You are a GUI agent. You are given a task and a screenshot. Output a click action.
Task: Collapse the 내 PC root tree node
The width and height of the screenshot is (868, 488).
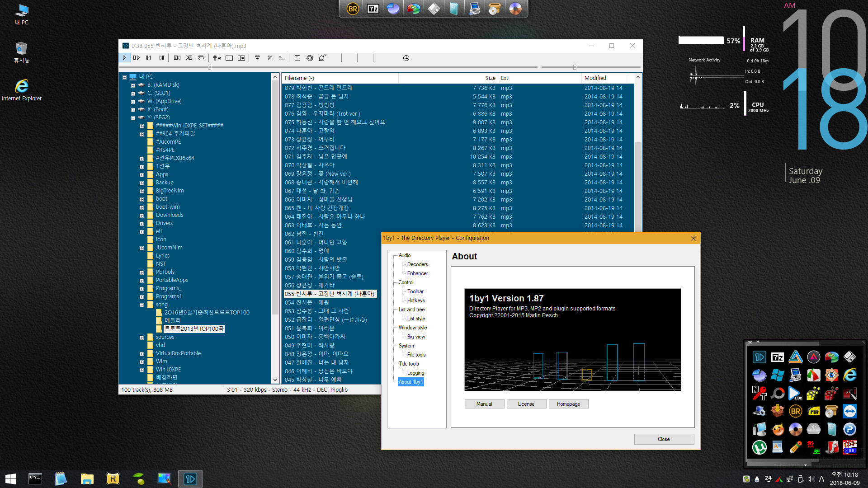[x=124, y=77]
